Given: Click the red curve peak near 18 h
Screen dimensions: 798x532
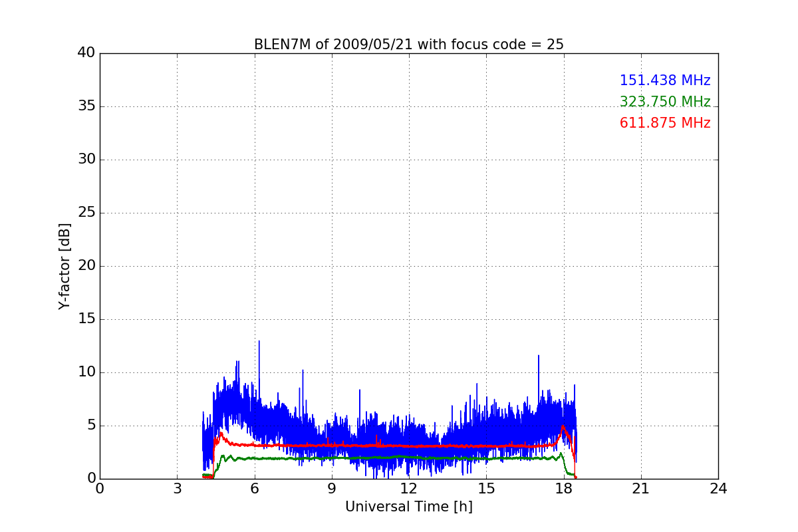Looking at the screenshot, I should (x=563, y=426).
